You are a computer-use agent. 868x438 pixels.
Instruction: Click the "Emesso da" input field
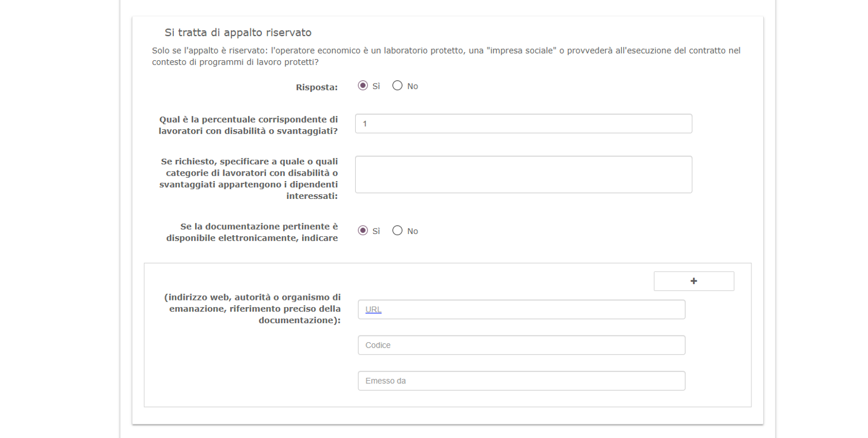(521, 381)
